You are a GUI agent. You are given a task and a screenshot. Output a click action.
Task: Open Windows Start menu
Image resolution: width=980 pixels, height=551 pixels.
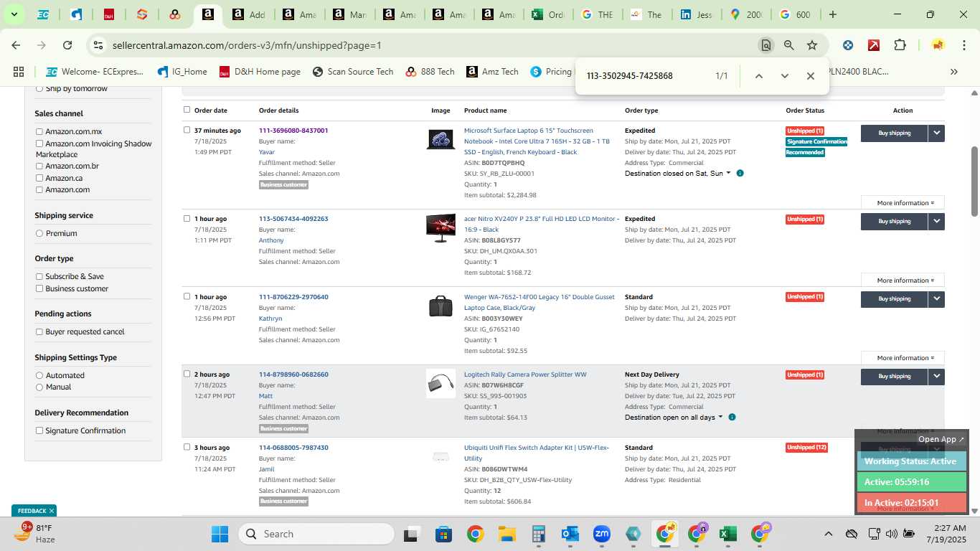[220, 534]
